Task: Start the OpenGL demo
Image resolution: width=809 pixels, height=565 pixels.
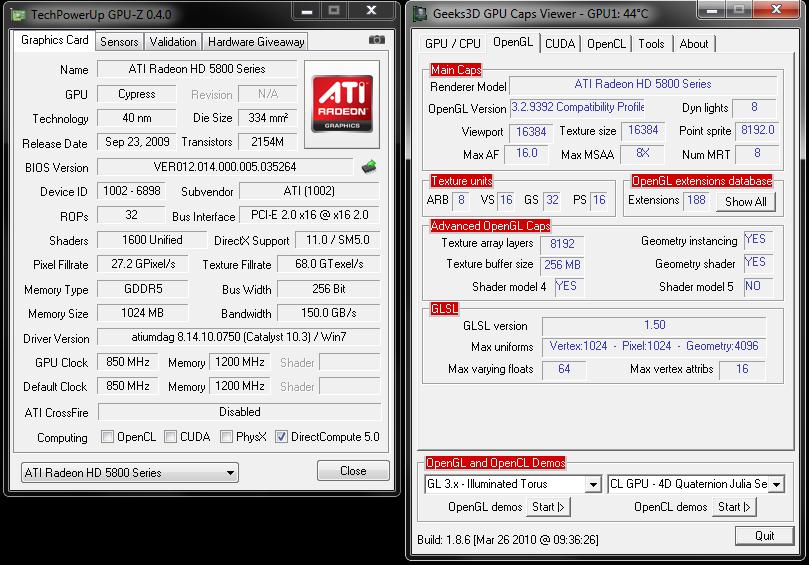Action: pyautogui.click(x=548, y=507)
